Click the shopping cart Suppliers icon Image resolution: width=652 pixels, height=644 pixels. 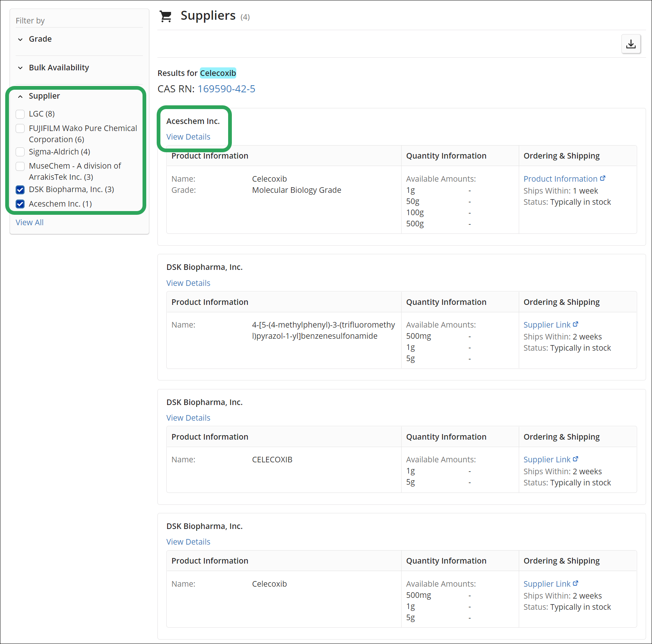[166, 16]
